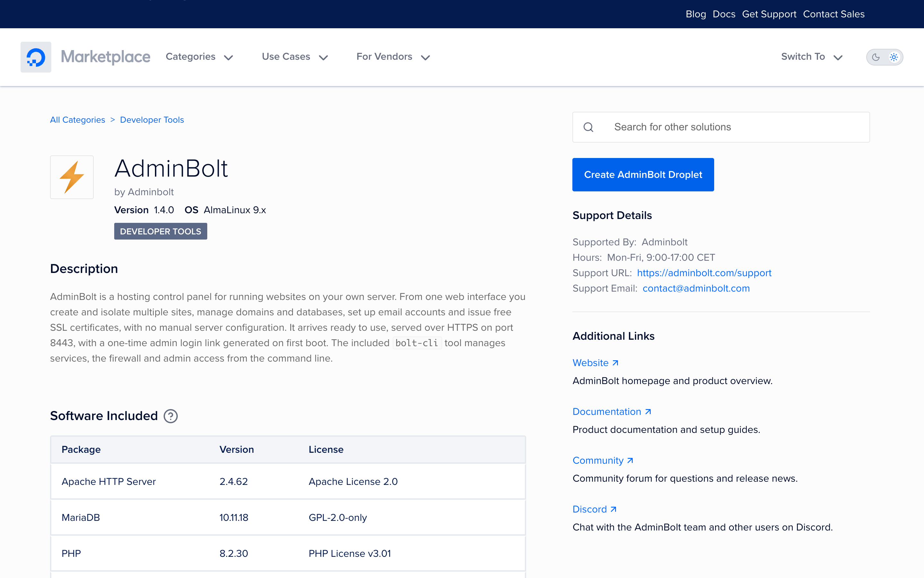Image resolution: width=924 pixels, height=578 pixels.
Task: Click the search magnifier icon
Action: pos(588,127)
